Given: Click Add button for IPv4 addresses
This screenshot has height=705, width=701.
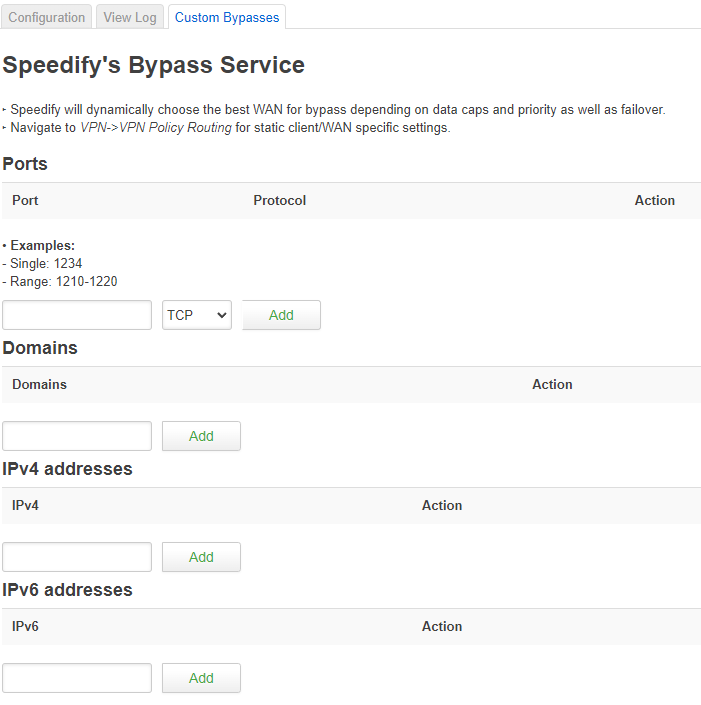Looking at the screenshot, I should [201, 557].
